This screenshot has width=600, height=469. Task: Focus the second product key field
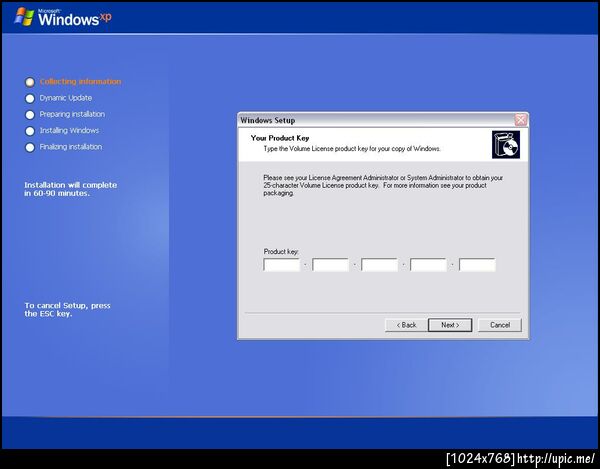[331, 265]
